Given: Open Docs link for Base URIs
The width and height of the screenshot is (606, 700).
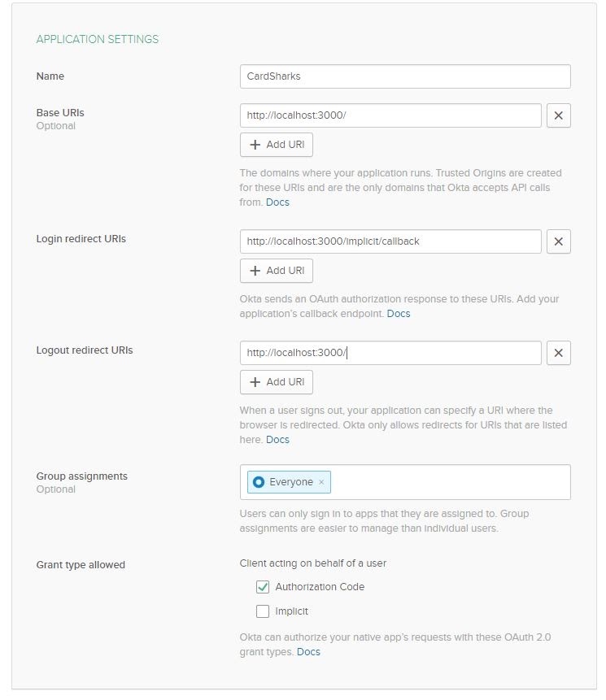Looking at the screenshot, I should (277, 202).
